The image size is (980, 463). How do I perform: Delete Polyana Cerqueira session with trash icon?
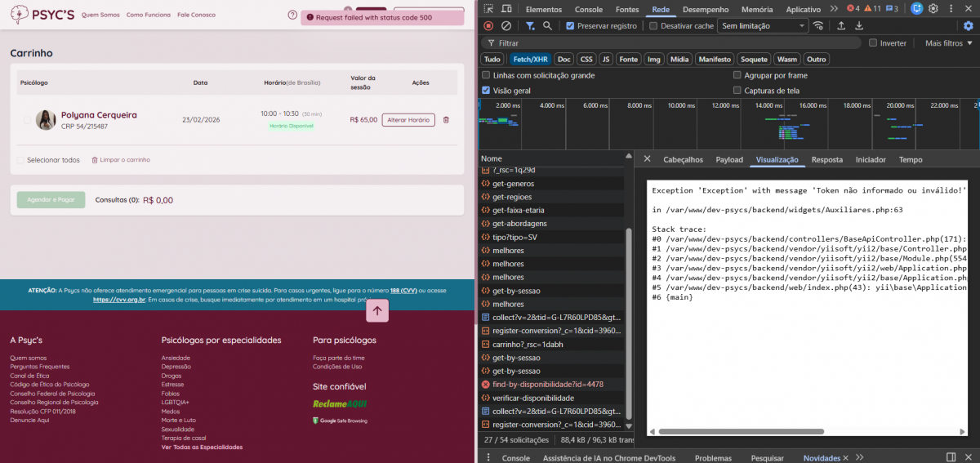(446, 120)
